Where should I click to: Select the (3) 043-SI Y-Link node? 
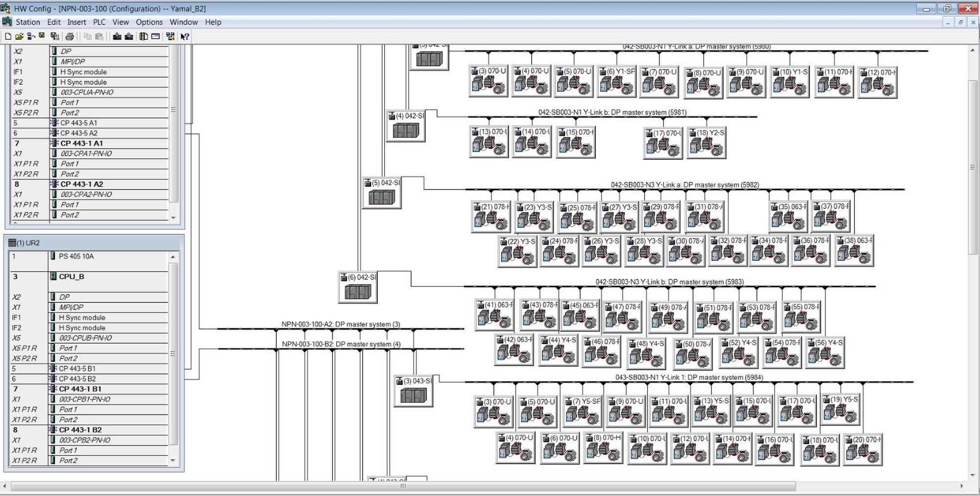414,391
